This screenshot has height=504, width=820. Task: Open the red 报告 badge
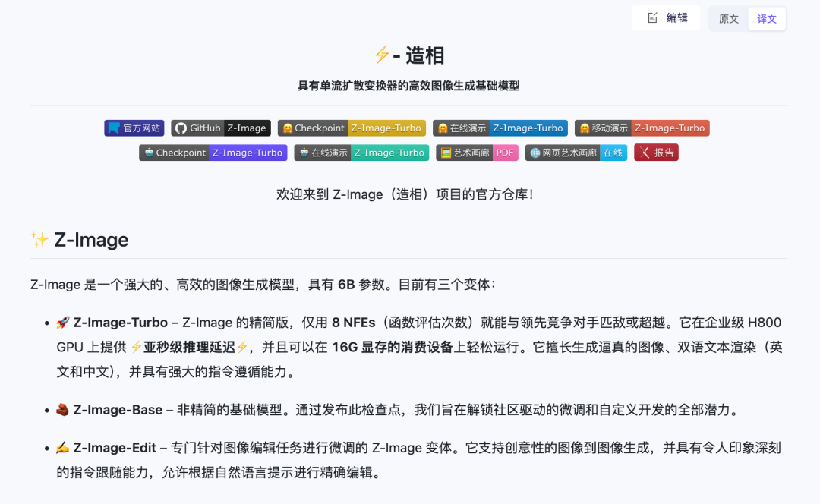click(656, 153)
